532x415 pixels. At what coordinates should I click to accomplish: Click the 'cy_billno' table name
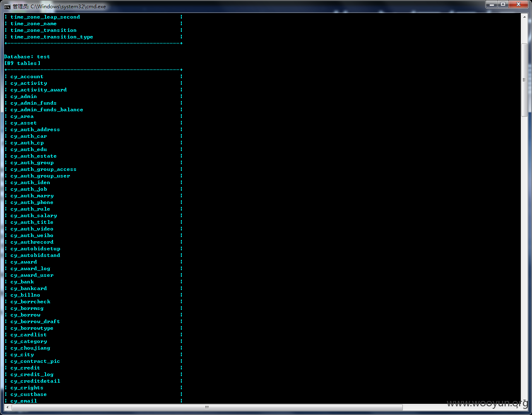click(25, 295)
